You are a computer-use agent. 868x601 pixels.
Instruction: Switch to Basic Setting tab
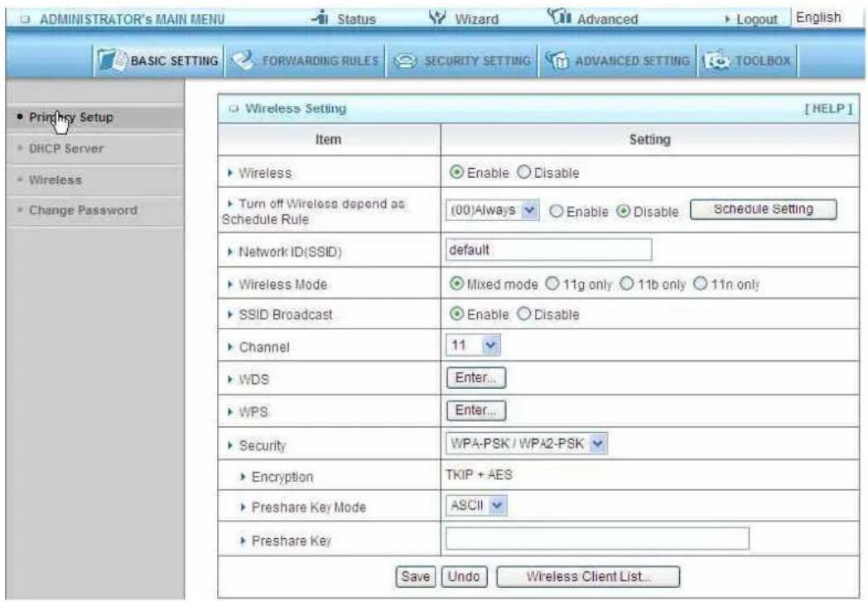point(158,60)
